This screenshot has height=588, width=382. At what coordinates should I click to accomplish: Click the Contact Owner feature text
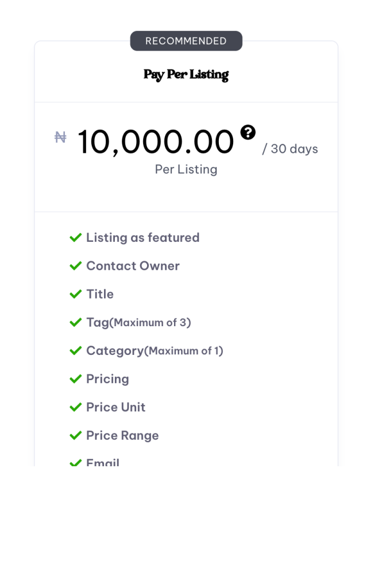pos(133,266)
